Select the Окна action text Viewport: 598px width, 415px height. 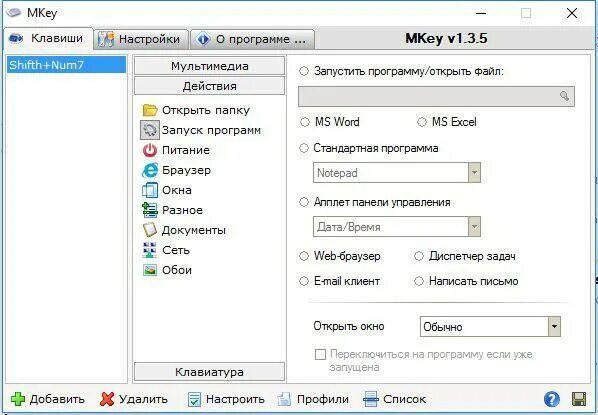[x=177, y=190]
